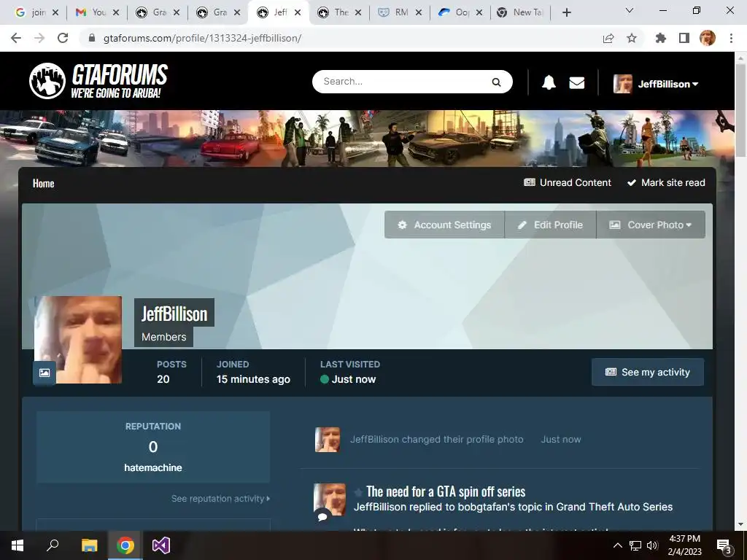Show hidden system tray icons
This screenshot has width=747, height=560.
pos(617,545)
